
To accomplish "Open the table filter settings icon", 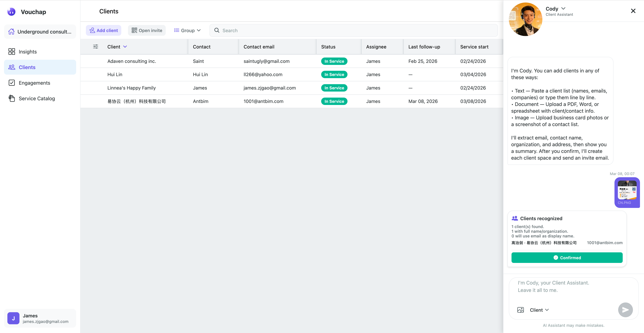I will click(x=95, y=46).
